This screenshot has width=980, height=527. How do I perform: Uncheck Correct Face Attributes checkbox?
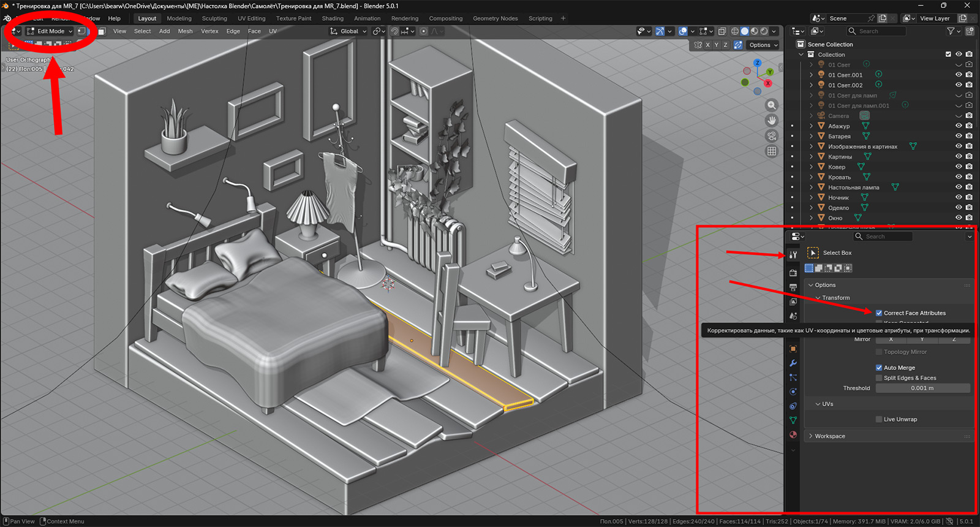879,313
